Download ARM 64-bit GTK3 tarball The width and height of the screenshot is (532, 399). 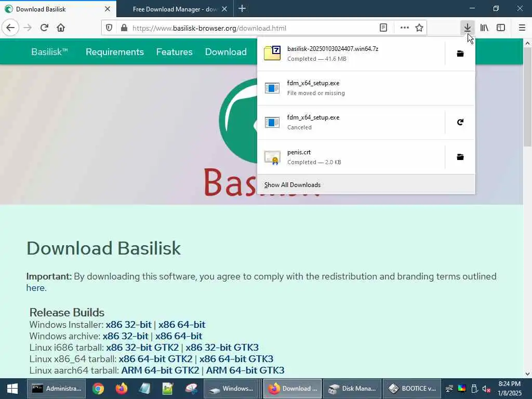point(245,370)
